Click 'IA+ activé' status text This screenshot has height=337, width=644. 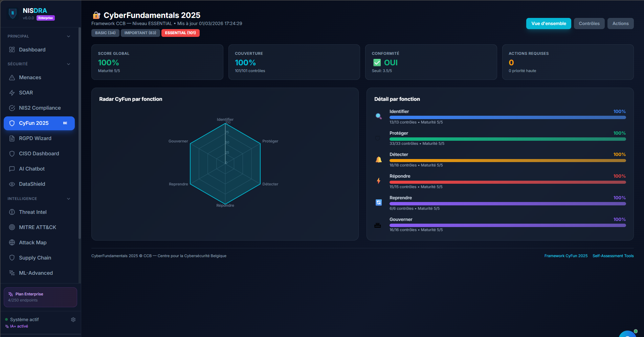tap(19, 326)
